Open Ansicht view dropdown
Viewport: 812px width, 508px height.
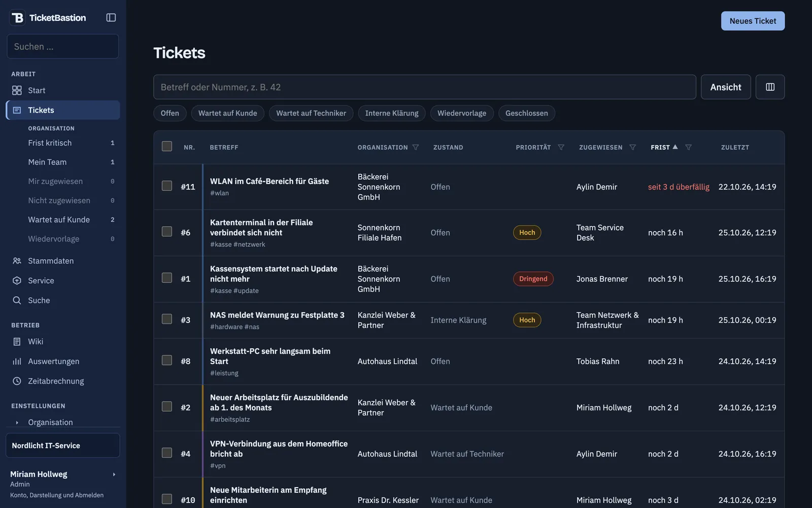coord(725,87)
